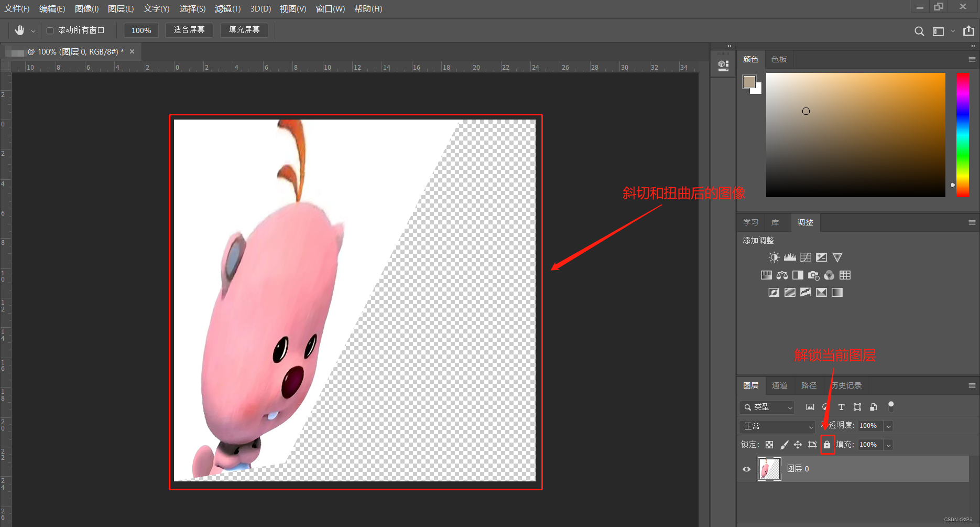
Task: Open the 3D panel icon in collapsed dock
Action: click(x=723, y=66)
